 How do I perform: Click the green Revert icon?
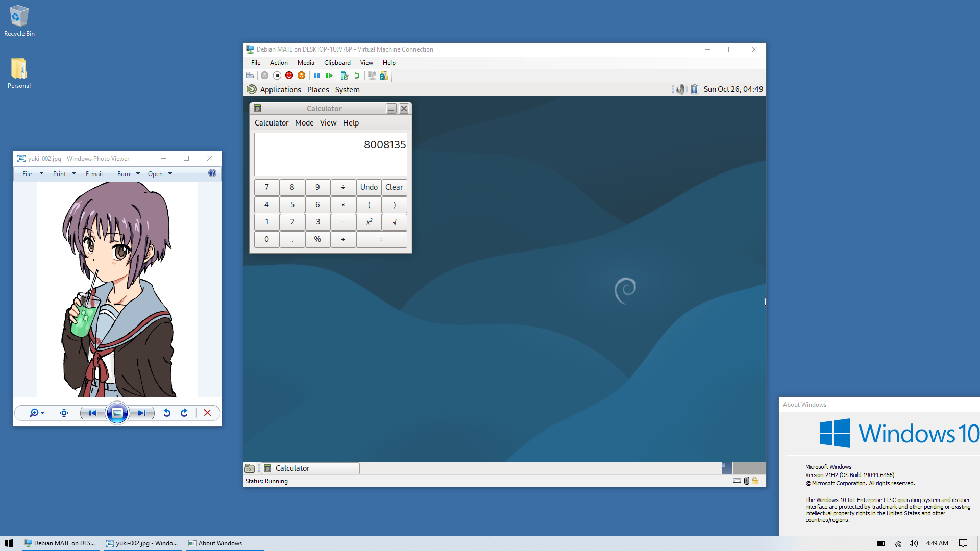[357, 76]
